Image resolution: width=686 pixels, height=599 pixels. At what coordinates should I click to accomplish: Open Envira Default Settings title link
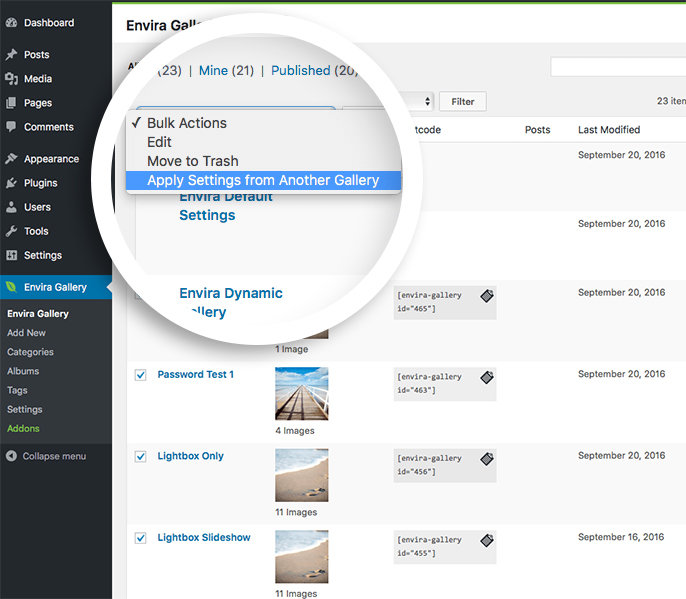(226, 206)
